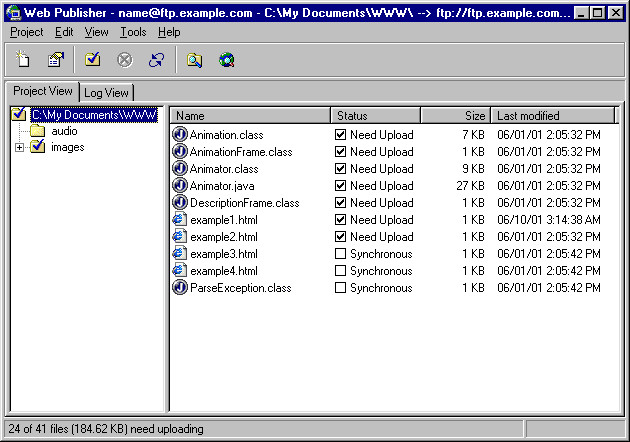Open the Help menu
This screenshot has height=442, width=630.
169,32
